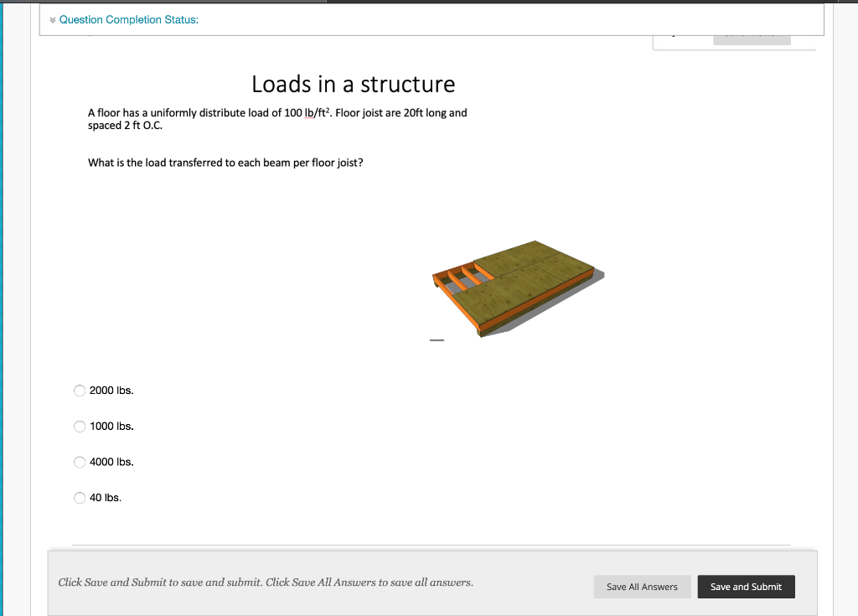Select the 2000 lbs. answer option
858x616 pixels.
79,391
